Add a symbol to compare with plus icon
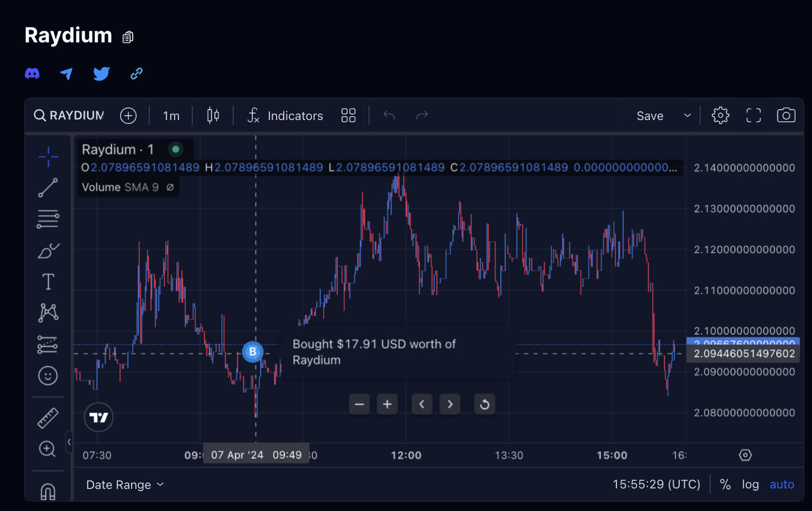The width and height of the screenshot is (812, 511). click(x=128, y=116)
